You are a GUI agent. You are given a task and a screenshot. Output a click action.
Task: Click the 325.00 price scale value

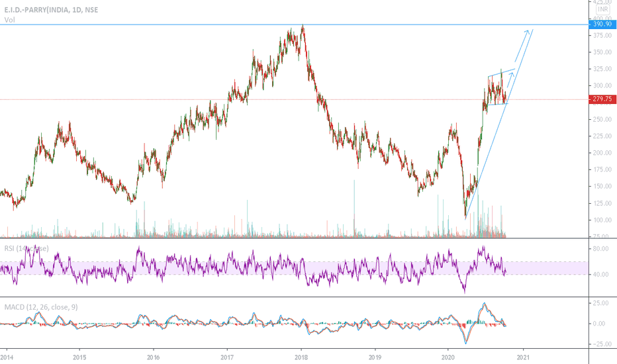[x=602, y=69]
